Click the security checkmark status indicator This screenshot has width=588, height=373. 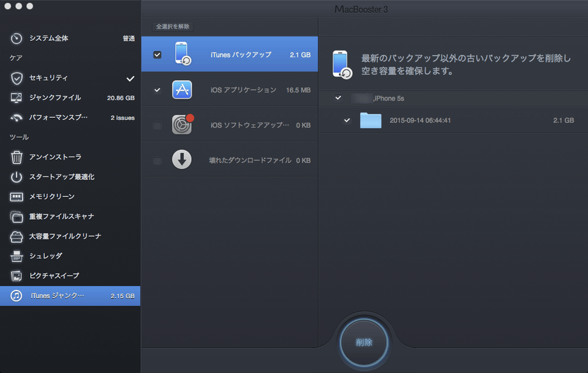coord(130,79)
